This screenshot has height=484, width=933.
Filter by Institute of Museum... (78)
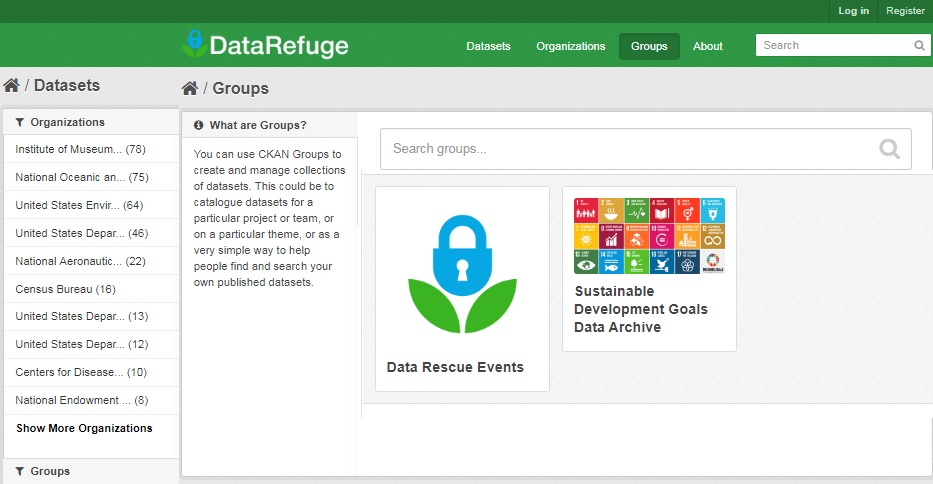80,149
